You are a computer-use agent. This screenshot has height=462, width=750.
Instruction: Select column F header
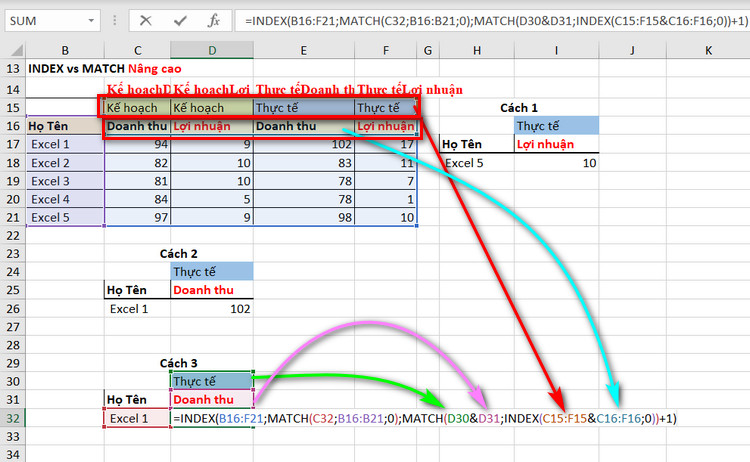(386, 50)
